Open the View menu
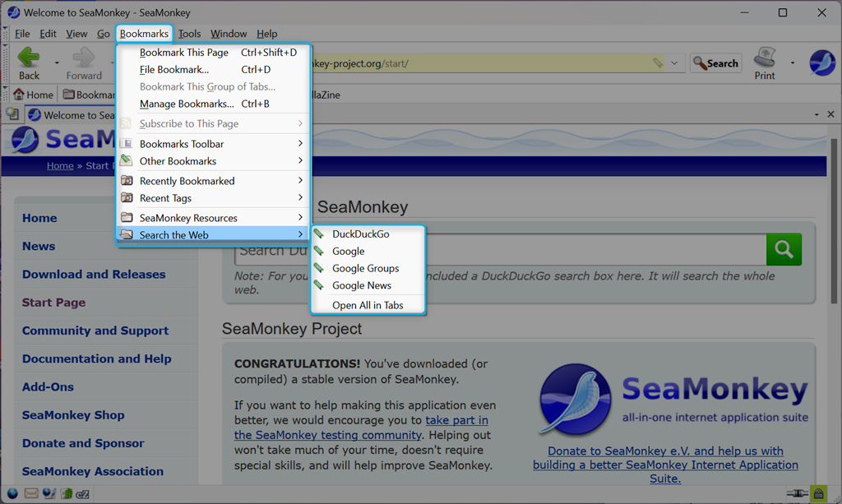The image size is (842, 504). tap(76, 34)
